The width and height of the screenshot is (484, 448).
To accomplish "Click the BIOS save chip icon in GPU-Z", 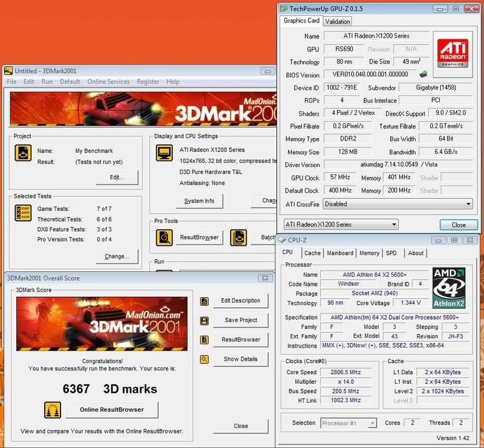I will tap(423, 74).
